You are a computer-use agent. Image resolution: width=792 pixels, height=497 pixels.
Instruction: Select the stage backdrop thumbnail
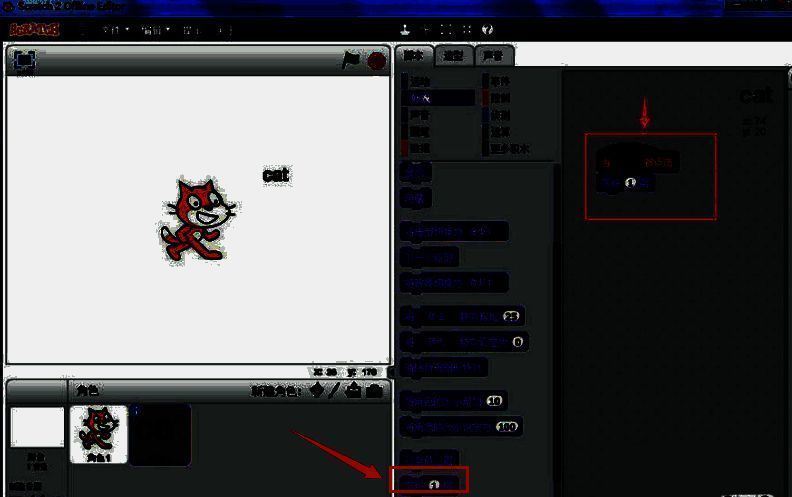(x=36, y=428)
